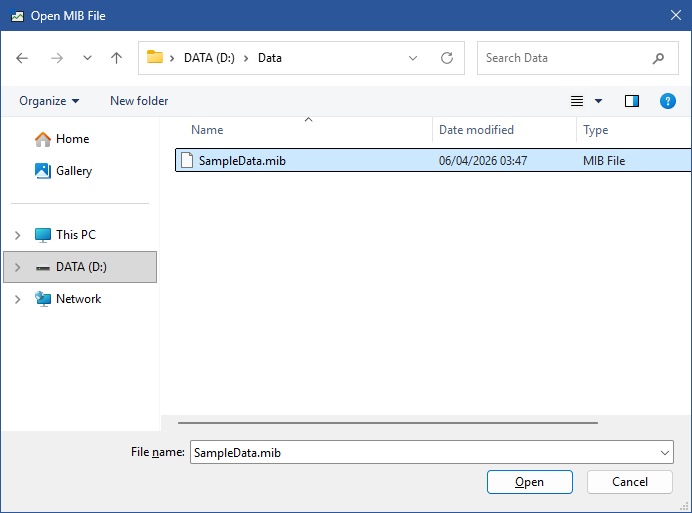Click New folder in the toolbar
Image resolution: width=692 pixels, height=513 pixels.
(139, 101)
